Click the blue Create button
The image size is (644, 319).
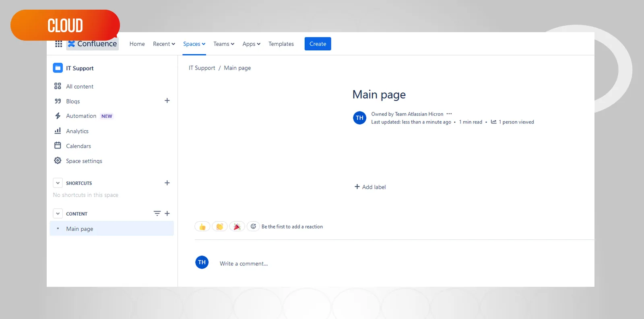pyautogui.click(x=318, y=44)
